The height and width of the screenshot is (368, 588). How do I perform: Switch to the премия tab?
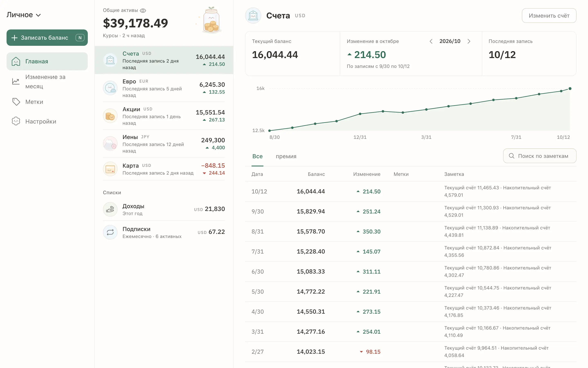click(286, 156)
